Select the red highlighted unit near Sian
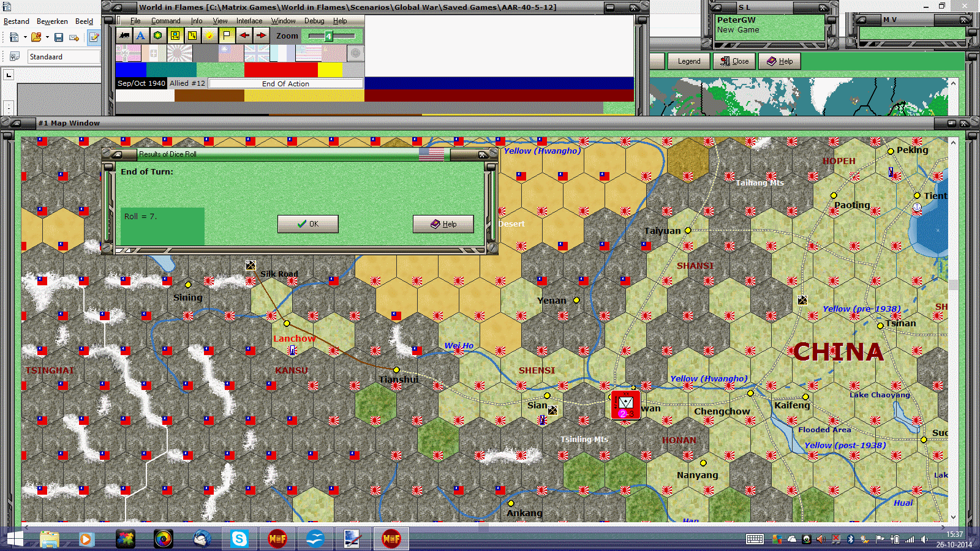The image size is (980, 551). coord(625,405)
